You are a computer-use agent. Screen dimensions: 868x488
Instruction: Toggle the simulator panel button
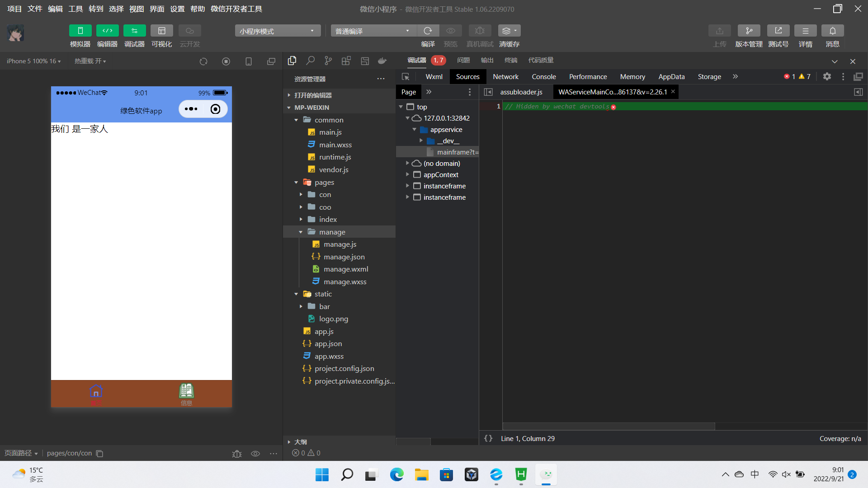(x=80, y=31)
